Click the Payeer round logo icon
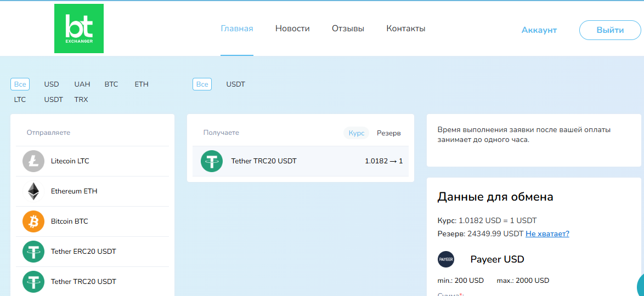Viewport: 644px width, 296px height. point(446,259)
